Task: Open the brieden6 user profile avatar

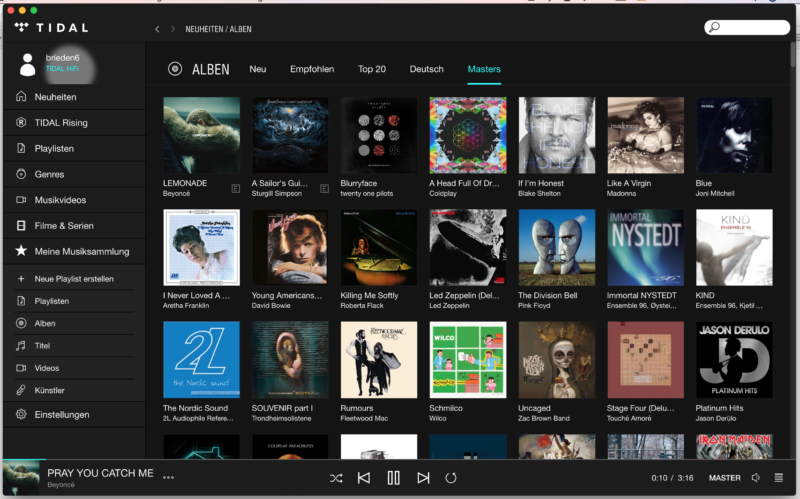Action: (27, 64)
